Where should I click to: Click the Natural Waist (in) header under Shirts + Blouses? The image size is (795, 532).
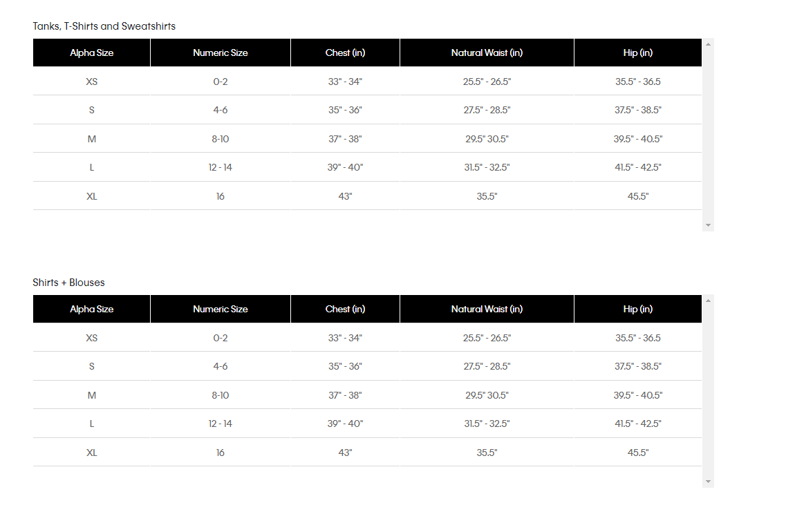click(x=487, y=309)
